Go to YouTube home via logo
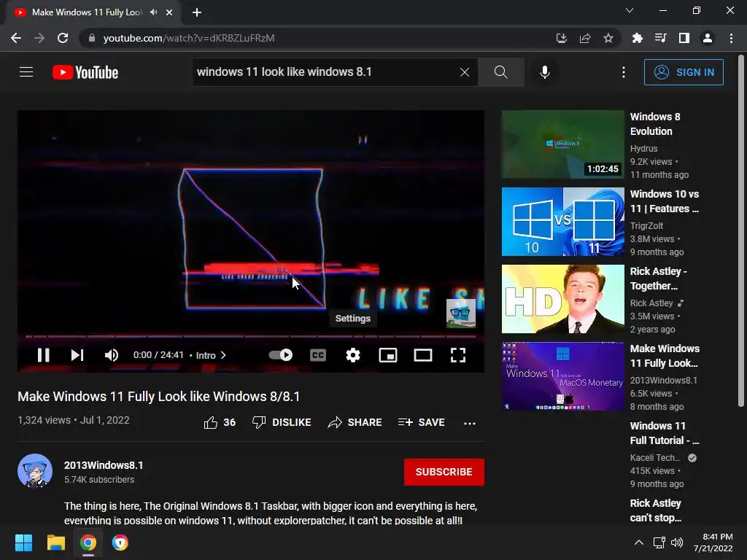The width and height of the screenshot is (747, 560). pos(85,72)
